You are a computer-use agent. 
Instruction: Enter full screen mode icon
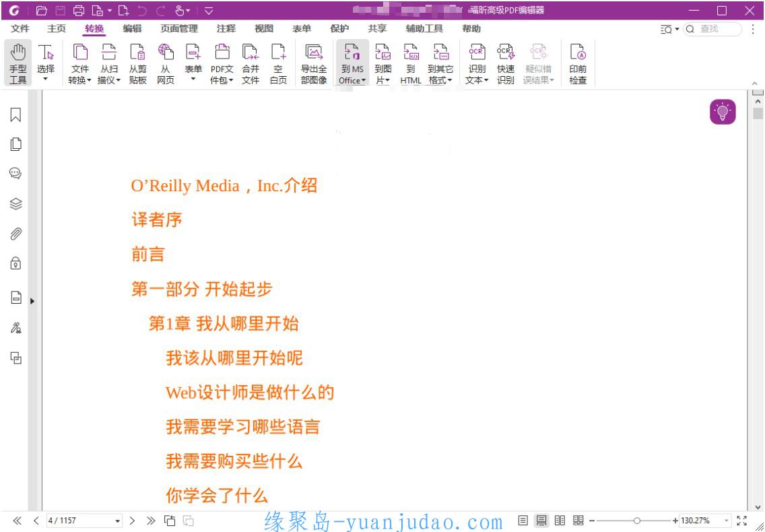[x=742, y=521]
